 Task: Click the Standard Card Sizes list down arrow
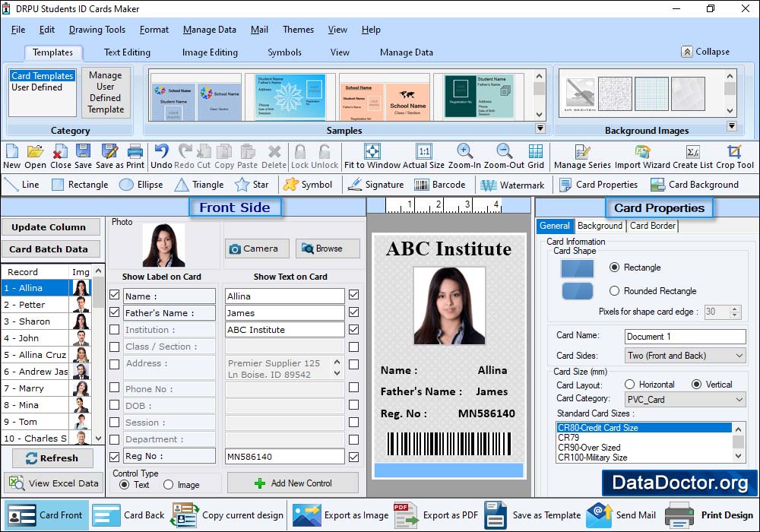(x=738, y=455)
